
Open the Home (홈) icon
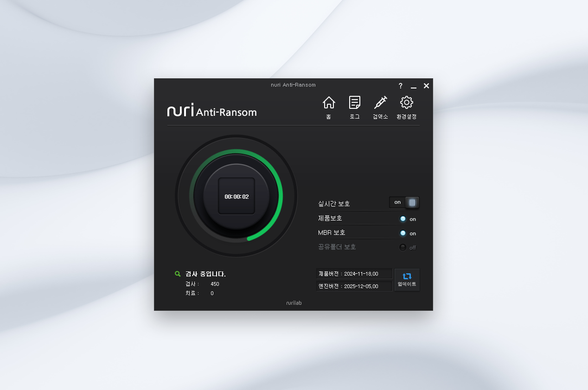(329, 104)
